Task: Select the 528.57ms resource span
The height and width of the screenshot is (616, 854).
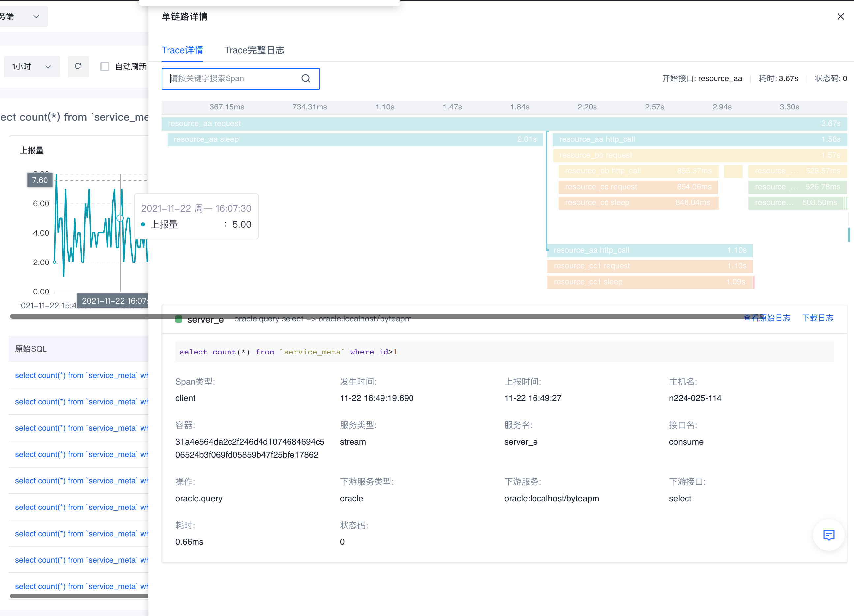Action: [798, 171]
